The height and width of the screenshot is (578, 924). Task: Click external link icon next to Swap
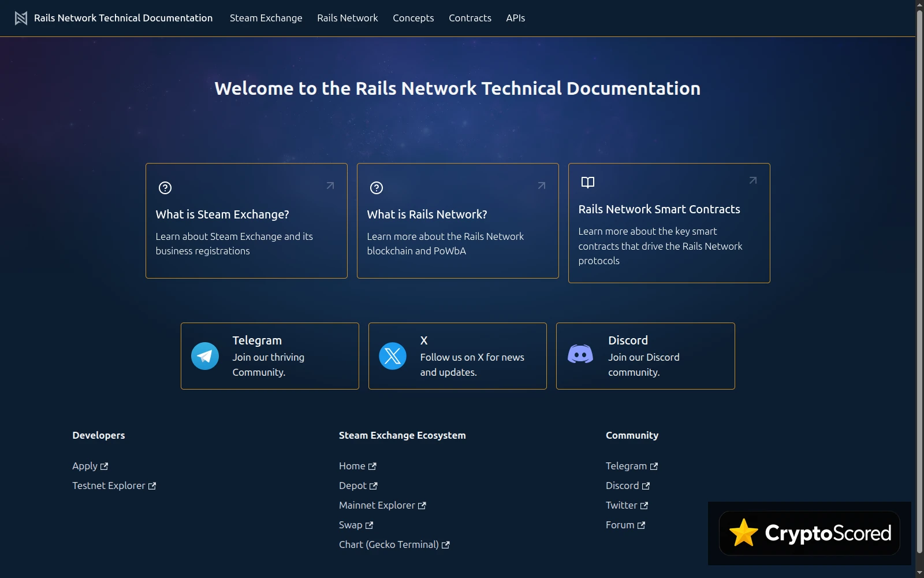click(x=370, y=525)
